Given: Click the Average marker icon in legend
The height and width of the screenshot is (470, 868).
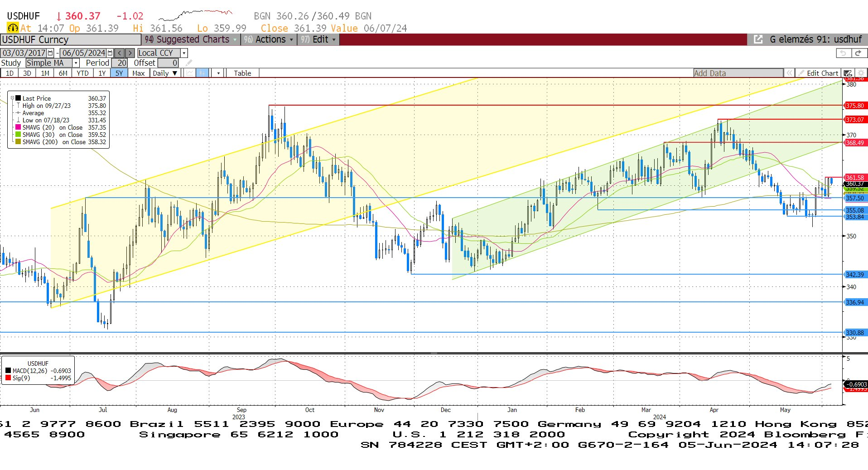Looking at the screenshot, I should (18, 113).
